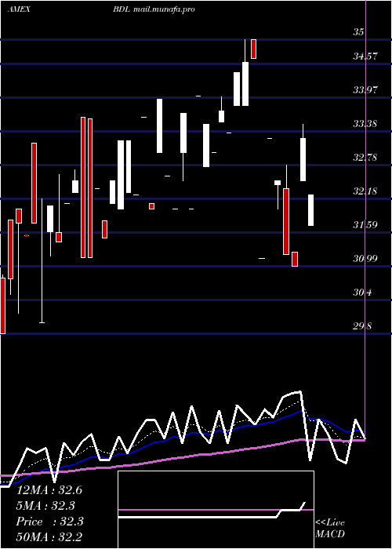
Task: Click the MACD inset chart box
Action: (216, 510)
